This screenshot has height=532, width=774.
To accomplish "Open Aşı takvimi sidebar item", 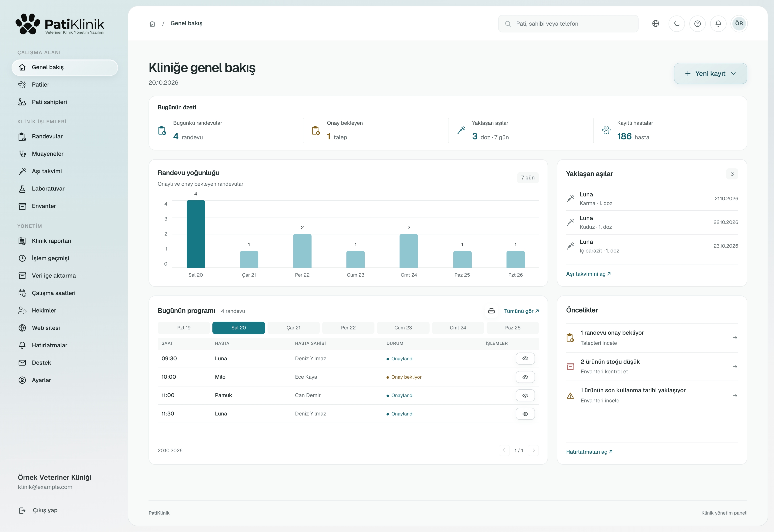I will [65, 171].
